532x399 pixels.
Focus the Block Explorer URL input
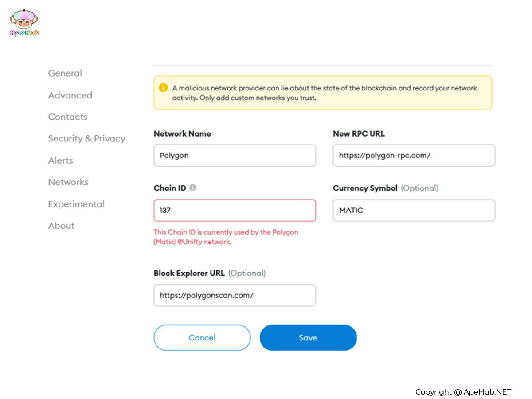coord(235,295)
